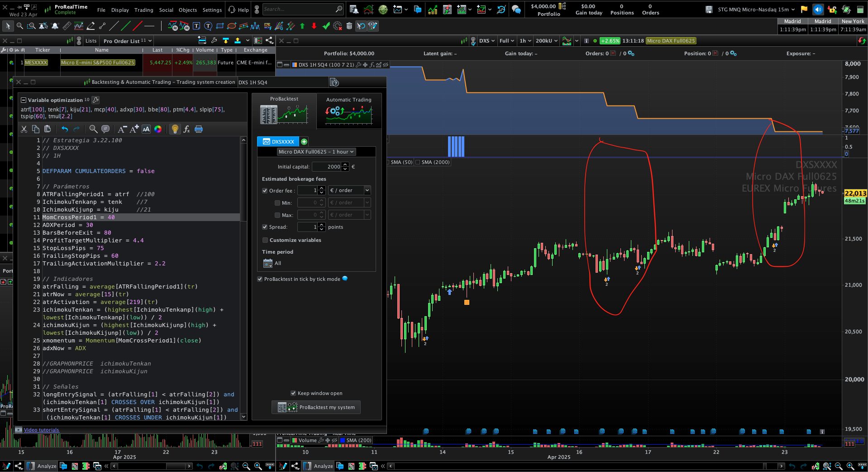Select the arrow cursor tool
This screenshot has height=472, width=868.
coord(8,26)
